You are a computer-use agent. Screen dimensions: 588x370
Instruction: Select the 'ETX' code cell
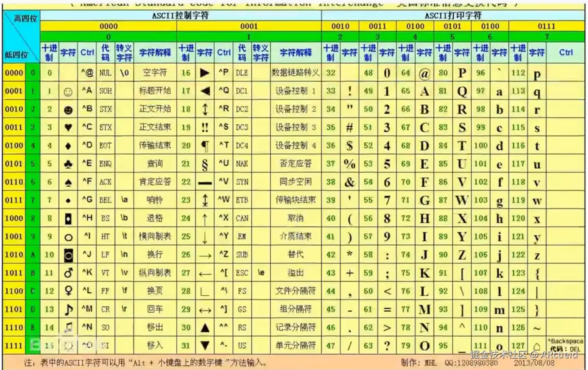(105, 127)
